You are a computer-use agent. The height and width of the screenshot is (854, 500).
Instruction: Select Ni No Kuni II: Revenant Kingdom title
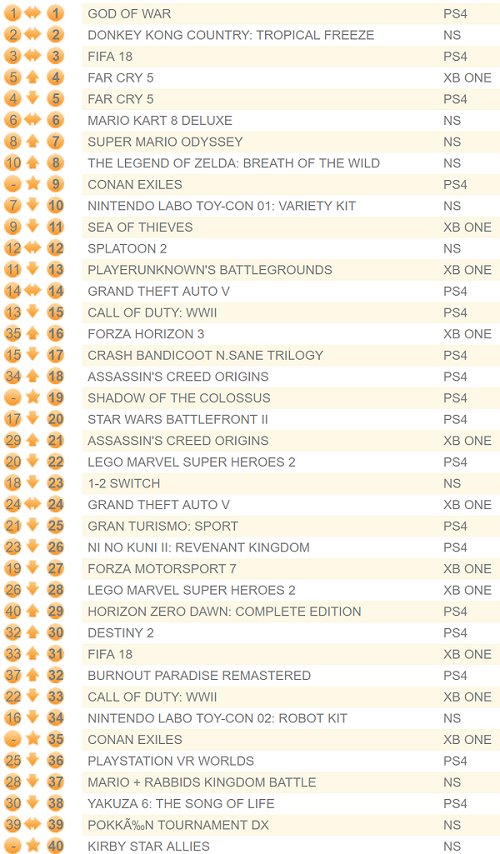click(x=198, y=547)
